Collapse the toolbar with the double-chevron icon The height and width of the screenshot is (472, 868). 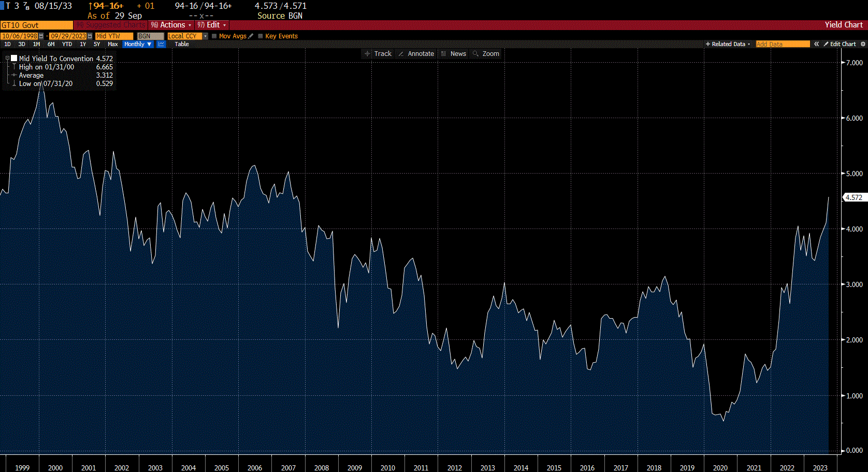click(x=816, y=44)
